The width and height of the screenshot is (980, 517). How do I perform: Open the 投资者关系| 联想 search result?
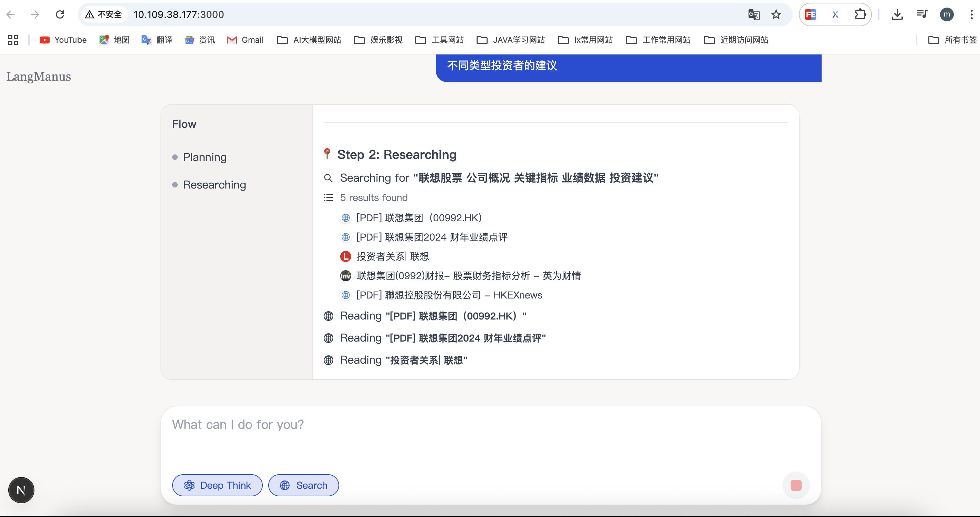393,256
